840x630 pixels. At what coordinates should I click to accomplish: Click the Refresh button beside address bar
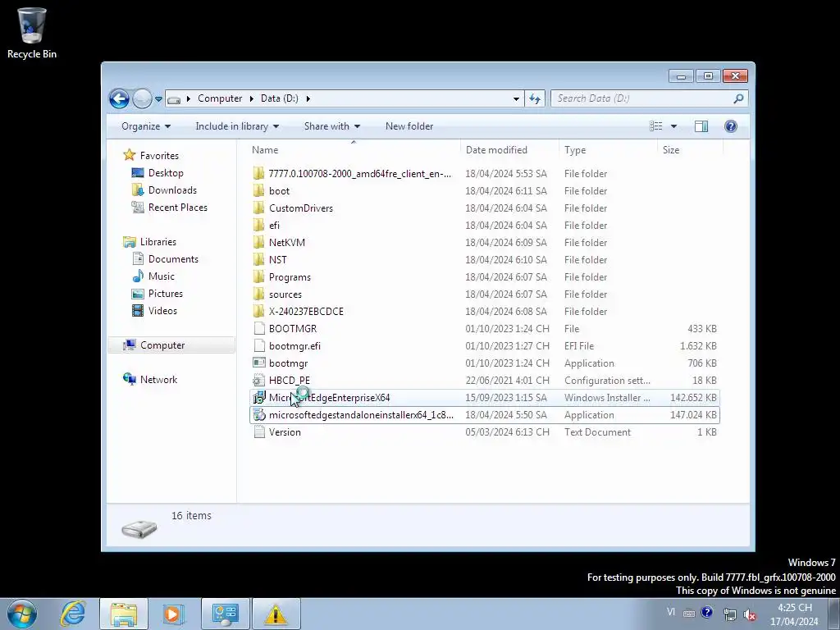point(535,98)
